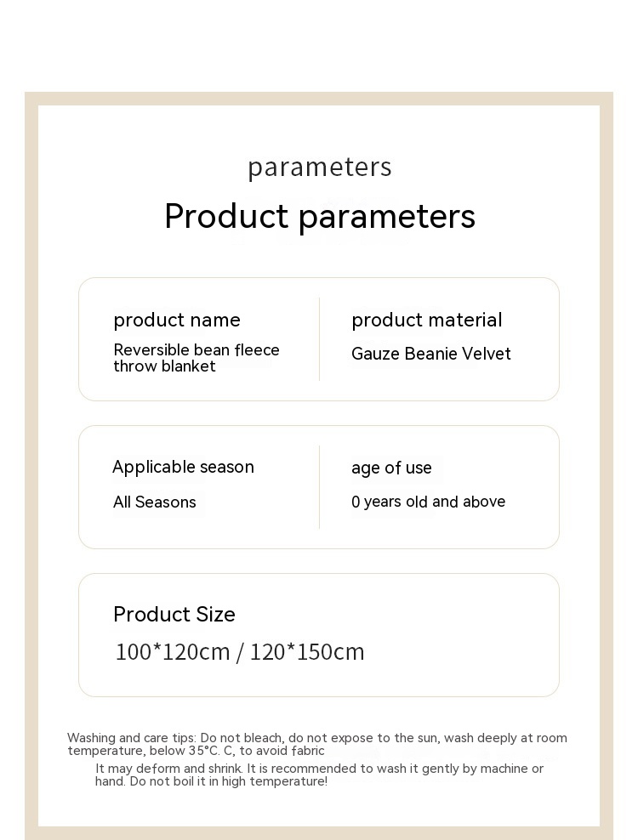Click the 'Product parameters' main heading
Viewport: 638px width, 840px height.
319,217
